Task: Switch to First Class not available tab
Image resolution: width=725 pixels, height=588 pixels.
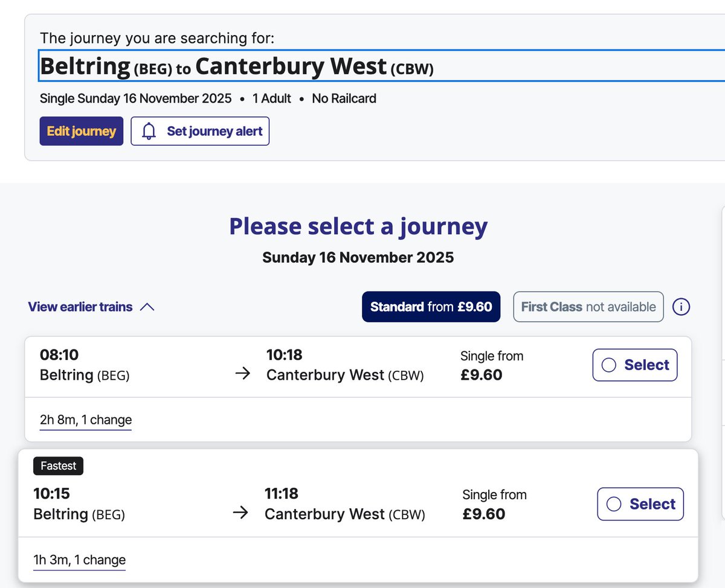Action: click(588, 307)
